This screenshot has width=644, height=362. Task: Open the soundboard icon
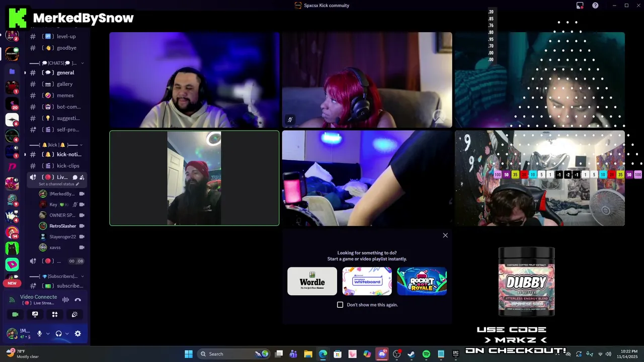click(x=74, y=314)
